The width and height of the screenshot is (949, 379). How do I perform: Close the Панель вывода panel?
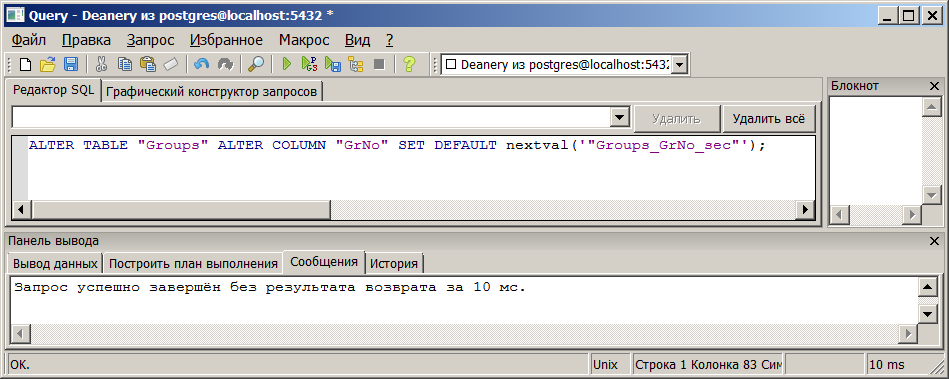tap(934, 241)
